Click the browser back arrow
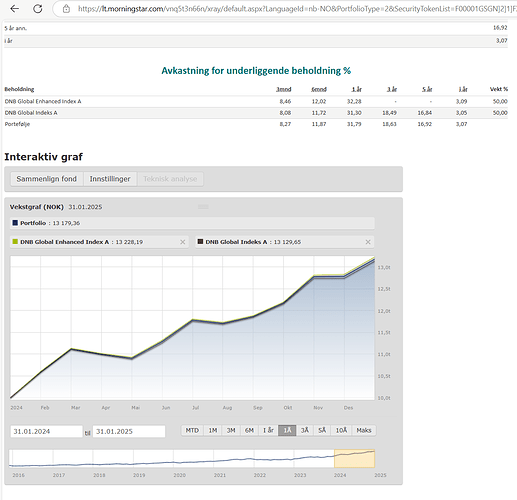Screen dimensions: 517x500 click(x=15, y=9)
